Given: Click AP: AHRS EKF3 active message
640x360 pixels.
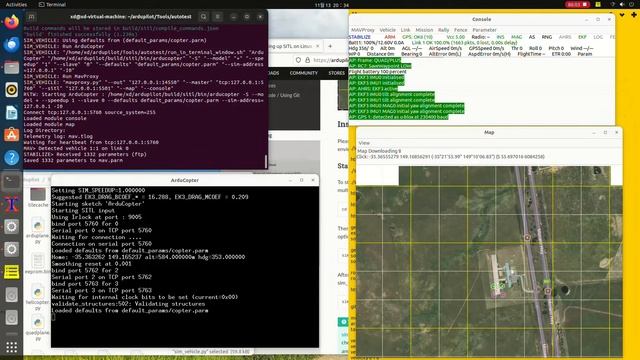Looking at the screenshot, I should 373,89.
